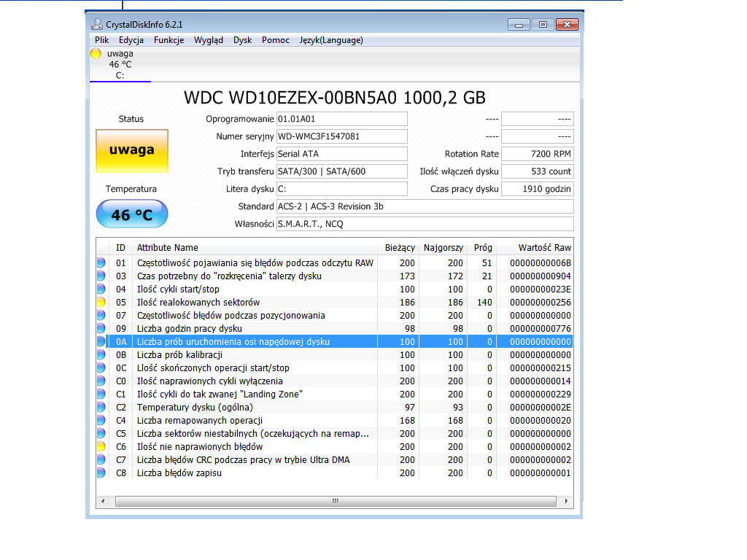Click the power-on count field 533 count
747x560 pixels.
(538, 171)
